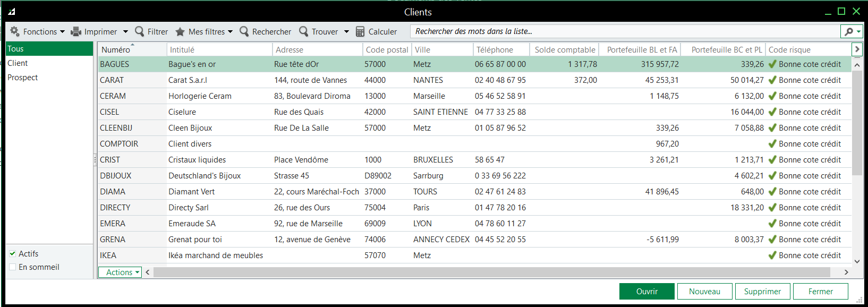Open the Actions dropdown menu
Viewport: 868px width, 307px height.
coord(120,272)
